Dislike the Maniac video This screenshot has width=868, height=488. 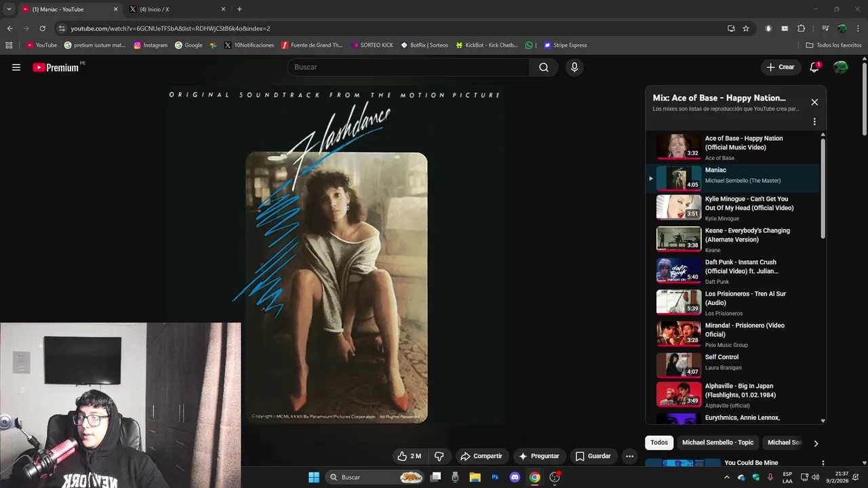tap(439, 456)
